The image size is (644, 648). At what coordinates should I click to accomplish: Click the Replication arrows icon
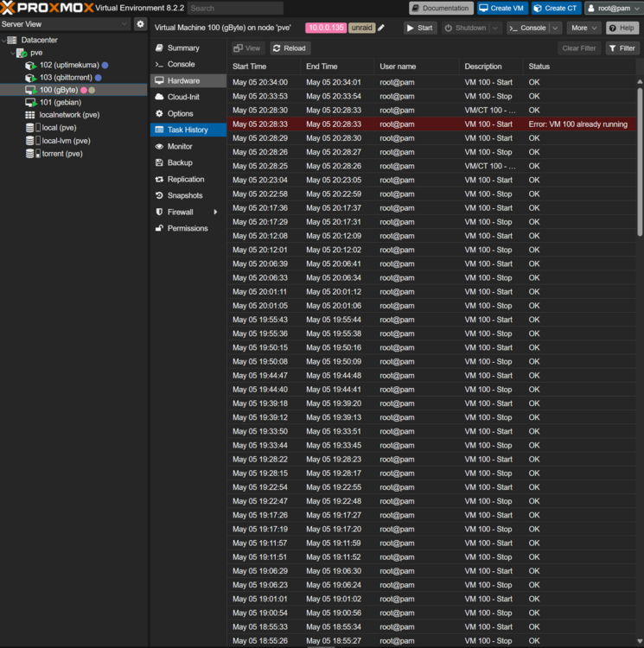click(x=159, y=179)
